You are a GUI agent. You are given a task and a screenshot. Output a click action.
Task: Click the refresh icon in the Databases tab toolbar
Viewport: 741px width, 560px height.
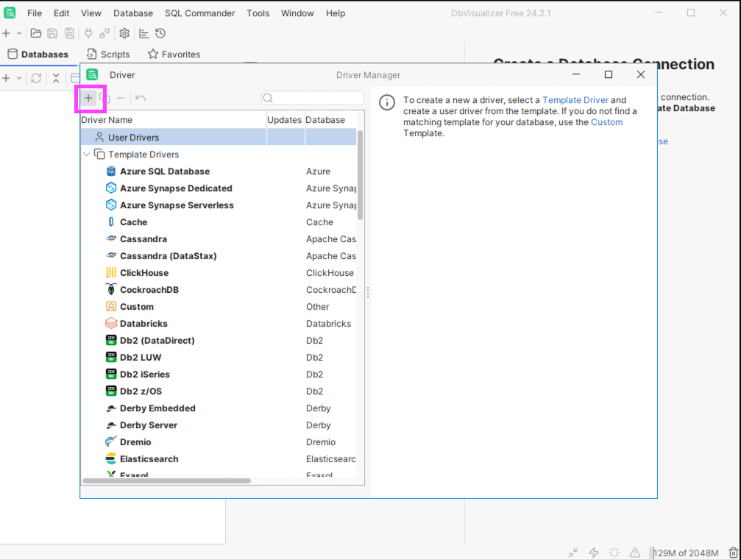click(35, 78)
